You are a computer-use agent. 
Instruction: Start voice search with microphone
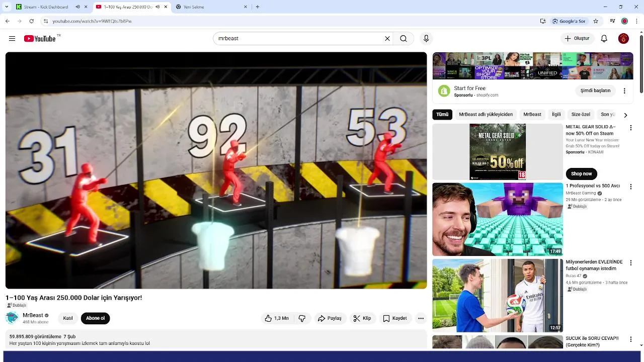(x=426, y=39)
